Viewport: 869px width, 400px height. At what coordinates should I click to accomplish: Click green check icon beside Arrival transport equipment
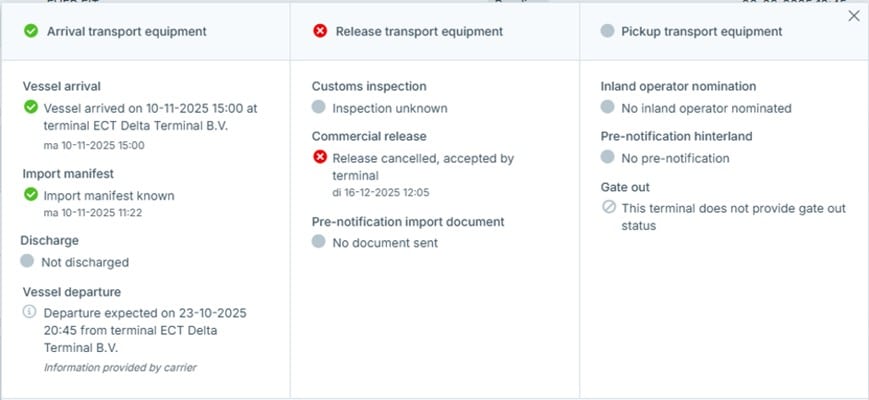[x=31, y=31]
